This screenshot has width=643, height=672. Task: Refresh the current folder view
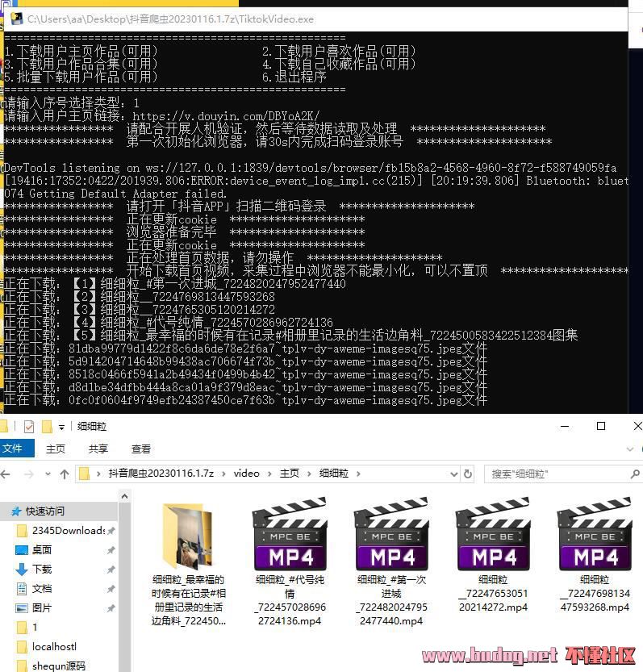pyautogui.click(x=468, y=474)
